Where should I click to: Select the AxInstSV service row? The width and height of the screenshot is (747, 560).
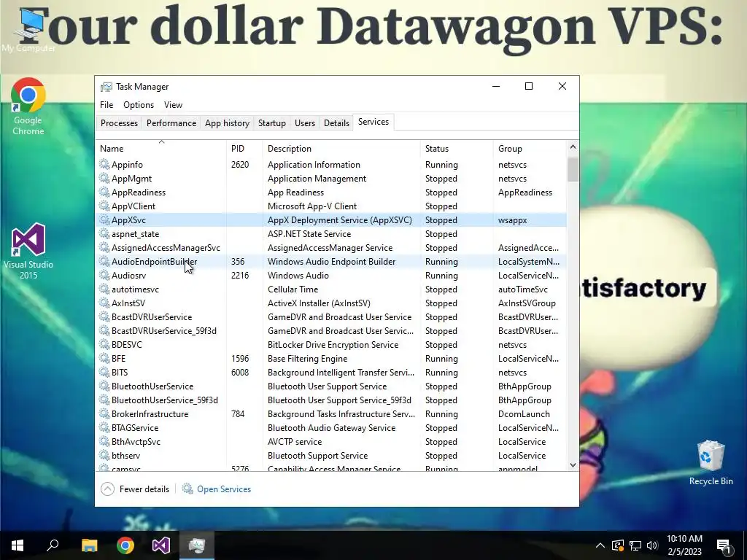(x=332, y=303)
